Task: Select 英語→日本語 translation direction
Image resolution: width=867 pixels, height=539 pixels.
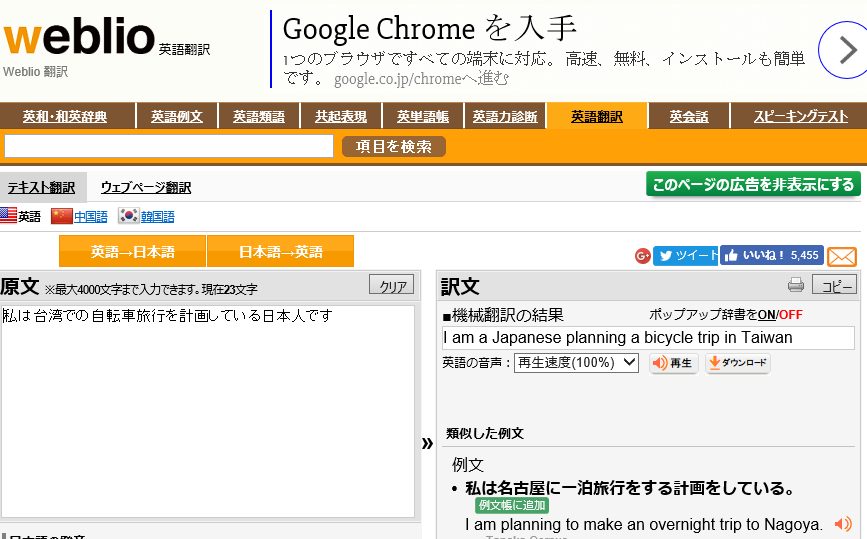Action: click(x=133, y=252)
